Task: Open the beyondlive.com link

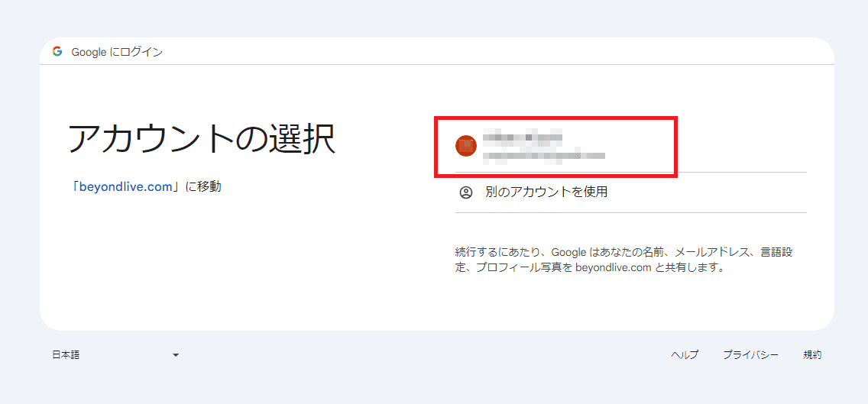Action: (125, 187)
